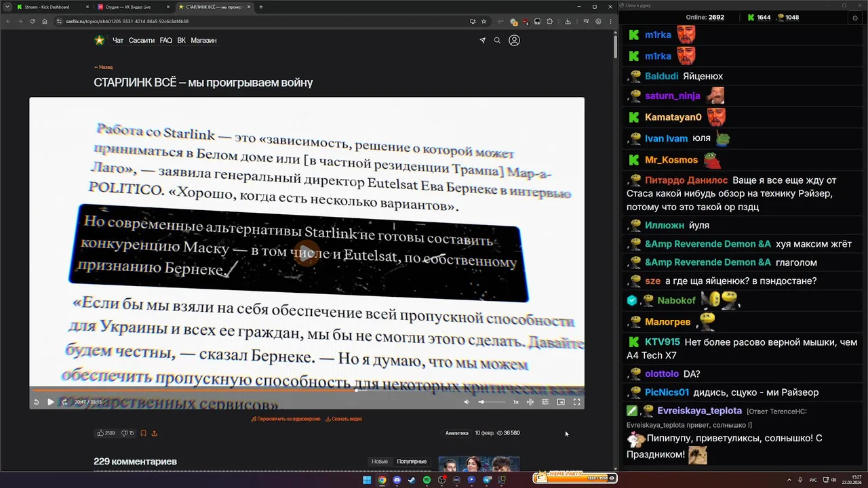Viewport: 868px width, 488px height.
Task: Like the video with thumbs-up 2189
Action: (106, 433)
